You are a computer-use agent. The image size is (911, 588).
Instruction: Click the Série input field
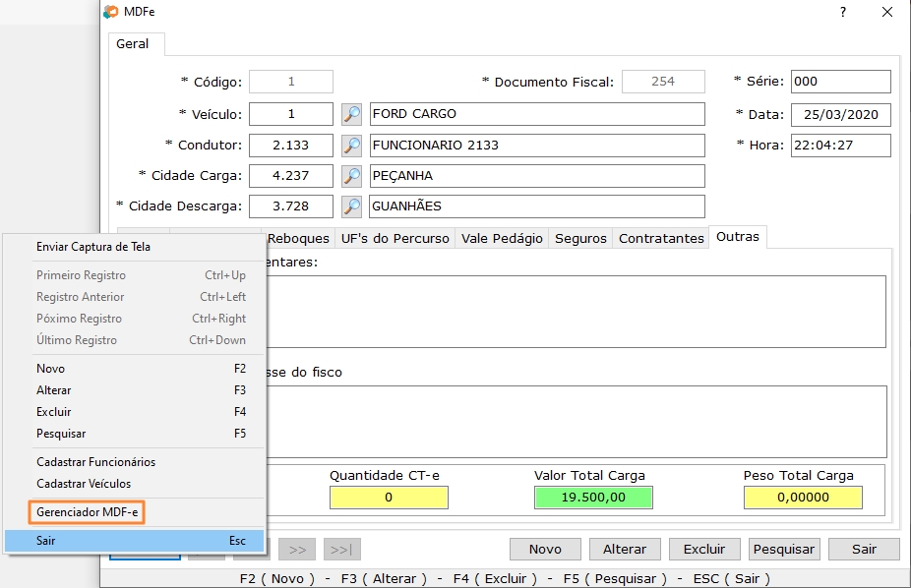[x=840, y=82]
